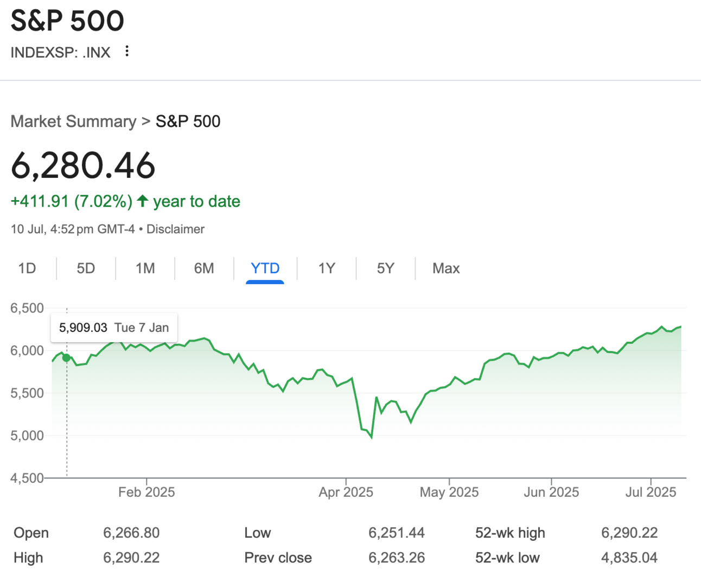The height and width of the screenshot is (588, 701).
Task: Open the three-dot more options menu
Action: pos(127,52)
